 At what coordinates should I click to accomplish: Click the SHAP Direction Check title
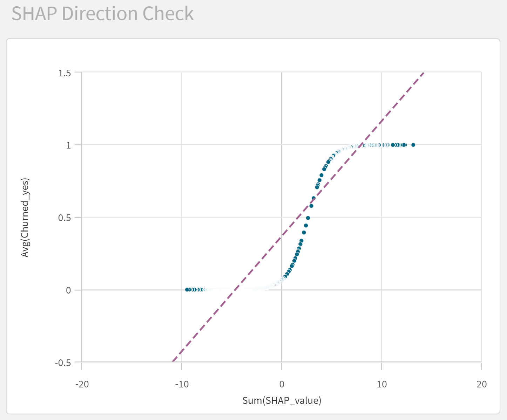pyautogui.click(x=102, y=14)
